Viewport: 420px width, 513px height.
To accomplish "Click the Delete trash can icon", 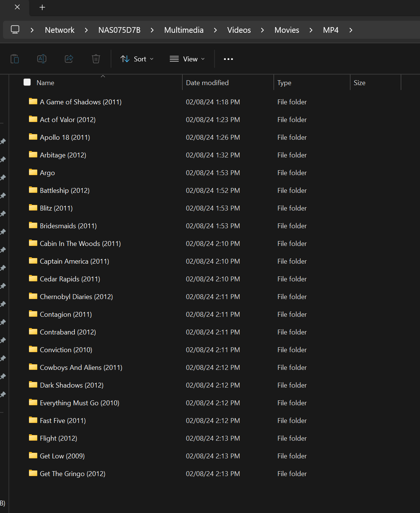I will (x=96, y=59).
